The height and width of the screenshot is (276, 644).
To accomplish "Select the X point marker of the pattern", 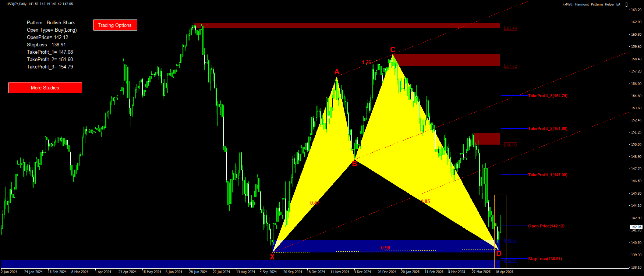I will point(272,257).
